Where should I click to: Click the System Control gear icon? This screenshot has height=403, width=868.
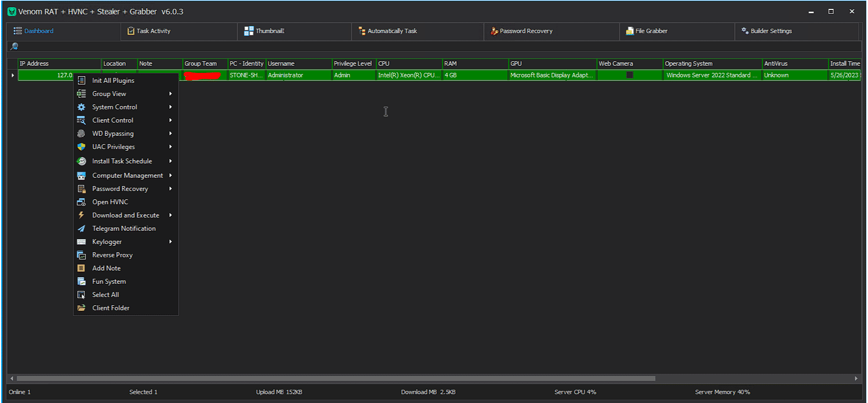(81, 107)
